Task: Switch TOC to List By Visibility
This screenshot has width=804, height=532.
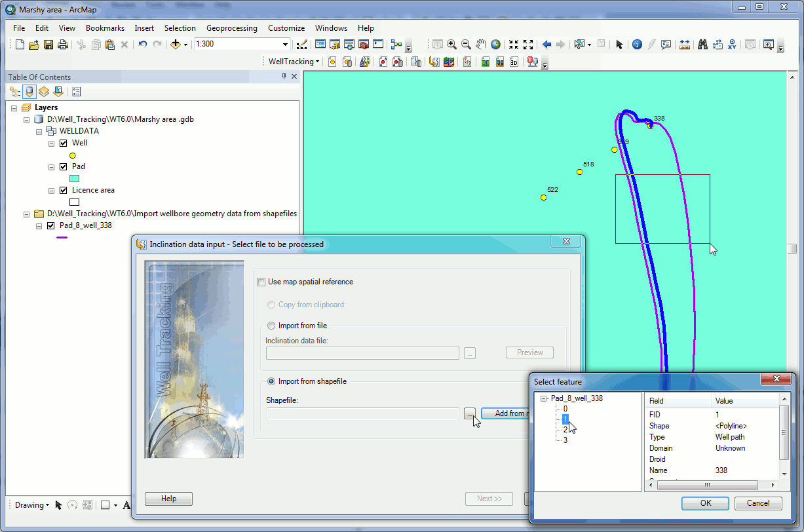Action: [43, 92]
